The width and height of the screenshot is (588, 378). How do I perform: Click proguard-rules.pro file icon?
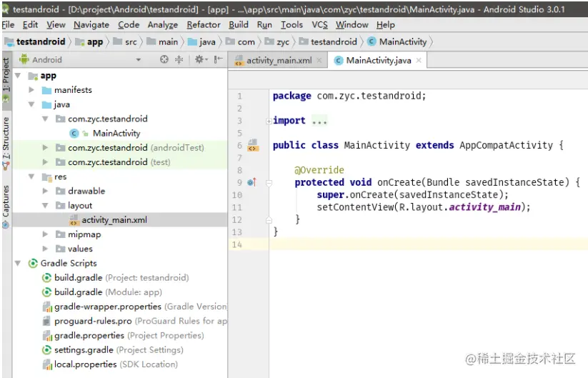tap(46, 321)
